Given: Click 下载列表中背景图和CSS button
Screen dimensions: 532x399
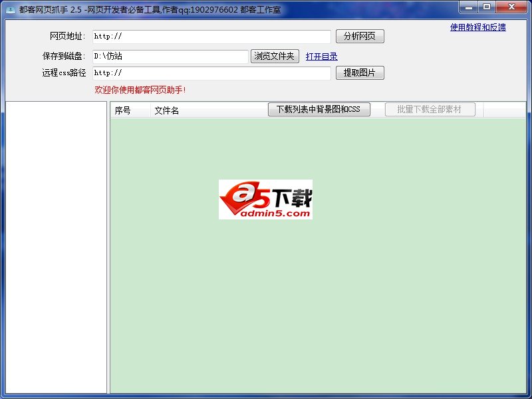Looking at the screenshot, I should click(x=319, y=110).
